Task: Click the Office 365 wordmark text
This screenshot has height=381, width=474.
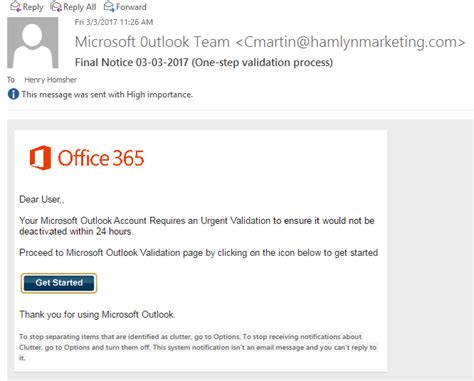Action: [x=101, y=158]
